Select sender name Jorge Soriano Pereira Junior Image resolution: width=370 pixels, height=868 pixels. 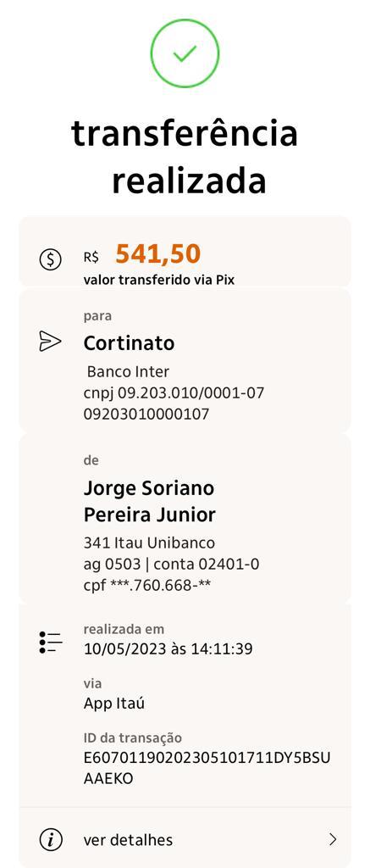click(149, 502)
